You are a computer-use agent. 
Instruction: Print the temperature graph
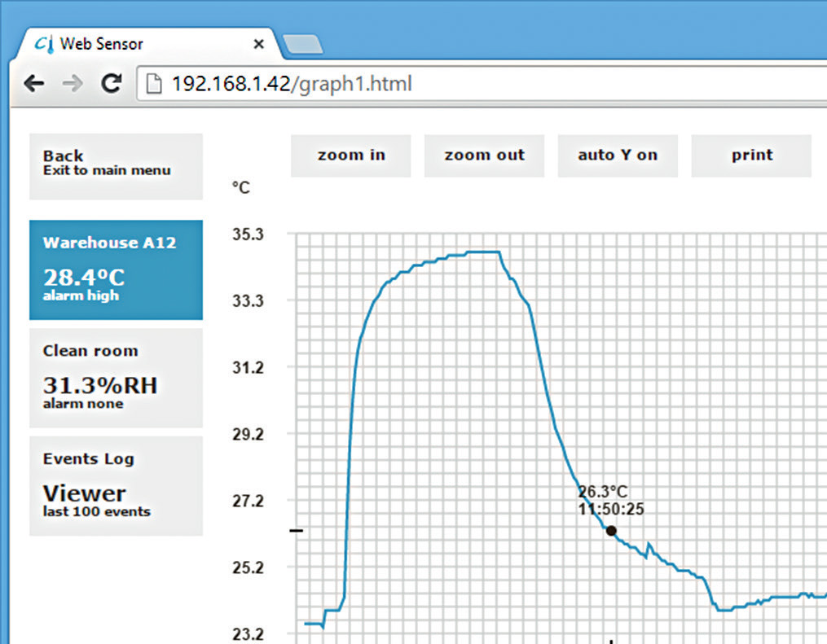[x=751, y=156]
